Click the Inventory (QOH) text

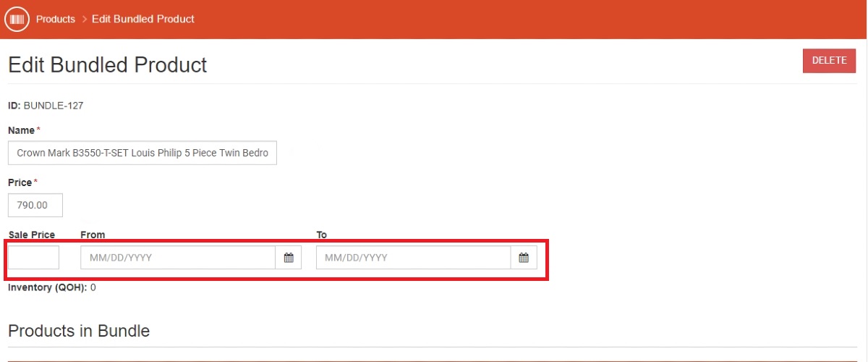[47, 287]
